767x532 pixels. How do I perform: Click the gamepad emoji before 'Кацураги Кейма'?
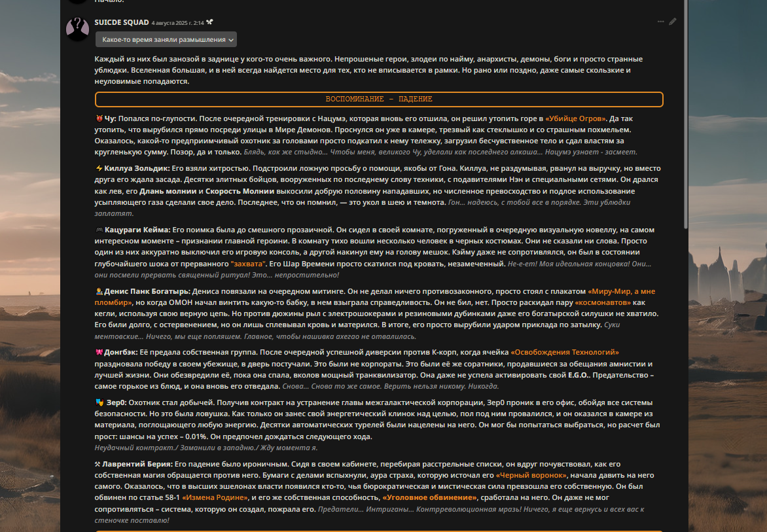99,230
